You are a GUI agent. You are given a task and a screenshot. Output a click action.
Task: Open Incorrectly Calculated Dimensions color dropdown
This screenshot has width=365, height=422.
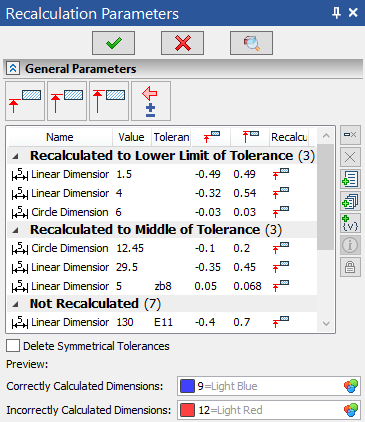pos(269,410)
